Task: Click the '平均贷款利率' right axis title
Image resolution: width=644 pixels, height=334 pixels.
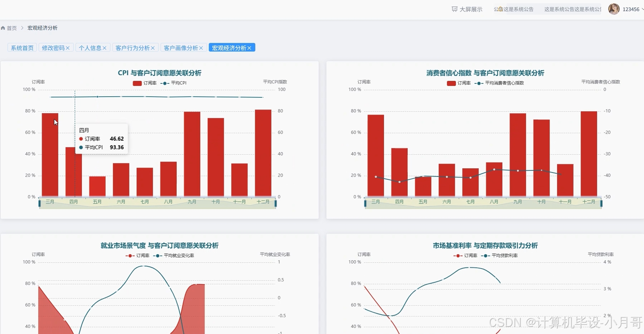Action: 601,255
